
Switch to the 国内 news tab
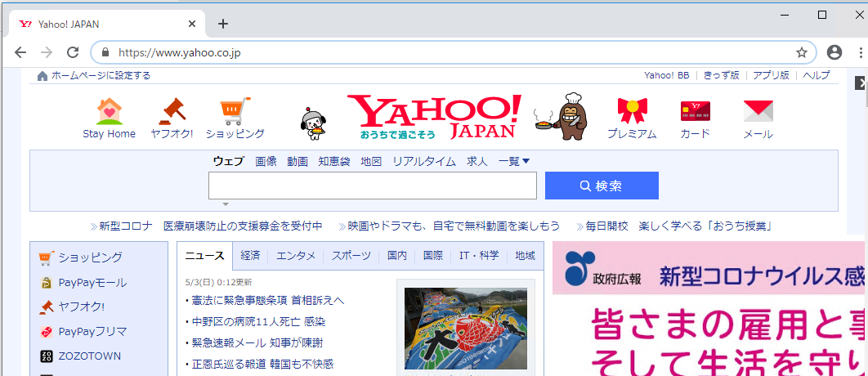(x=397, y=256)
